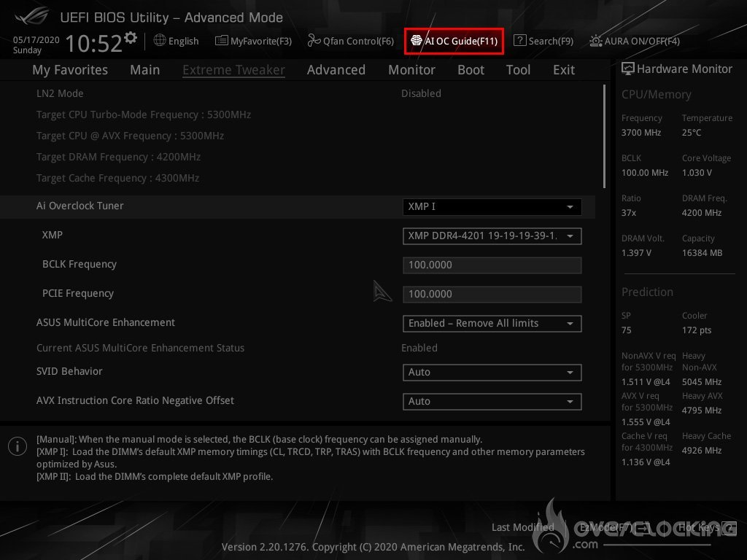Open the Advanced tab

point(336,70)
